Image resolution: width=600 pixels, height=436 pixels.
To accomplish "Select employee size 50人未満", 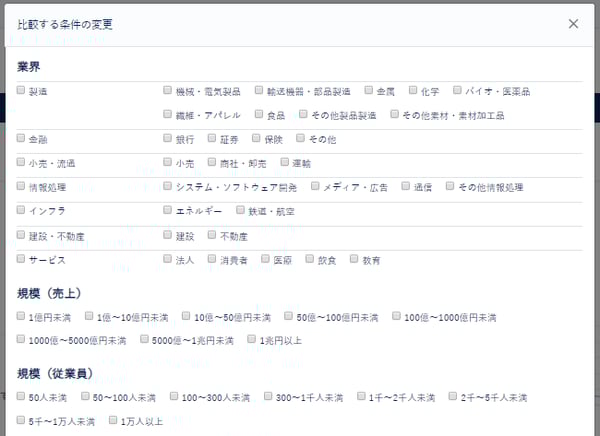I will click(x=21, y=396).
